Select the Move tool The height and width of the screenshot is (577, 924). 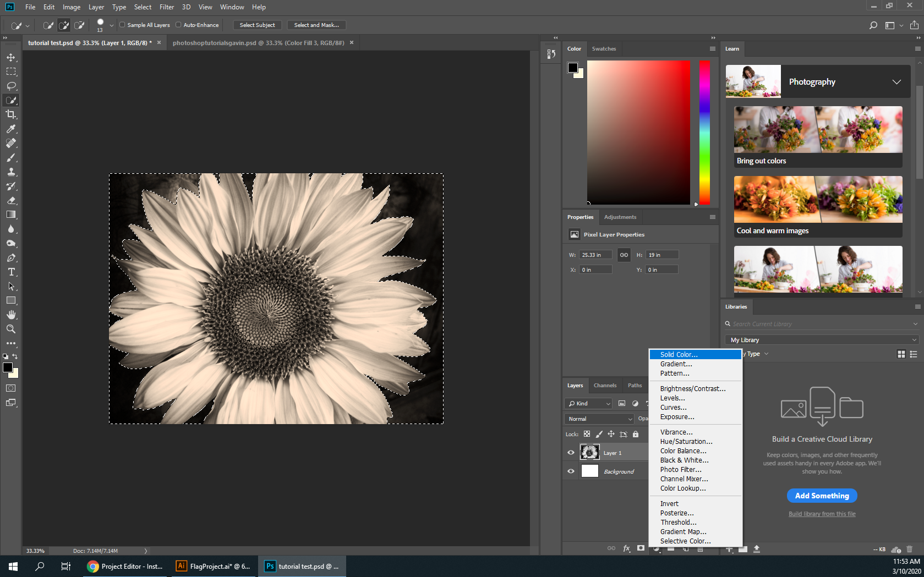point(11,57)
